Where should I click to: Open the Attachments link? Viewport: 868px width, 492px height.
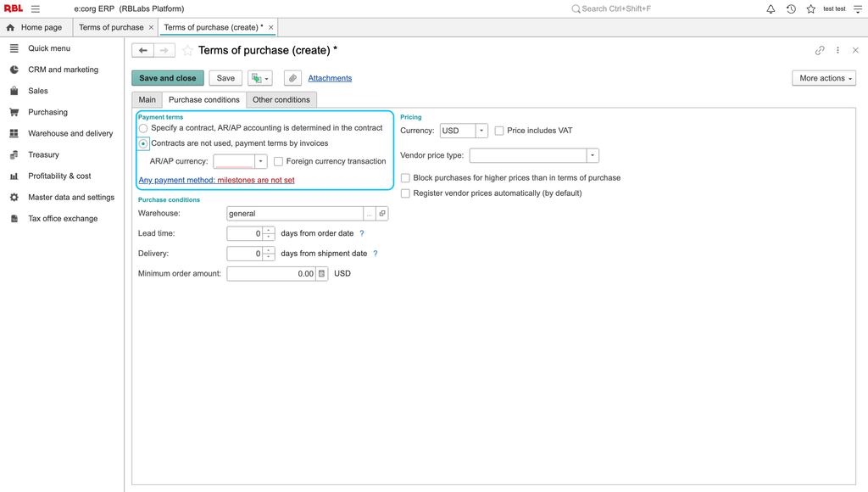click(330, 78)
